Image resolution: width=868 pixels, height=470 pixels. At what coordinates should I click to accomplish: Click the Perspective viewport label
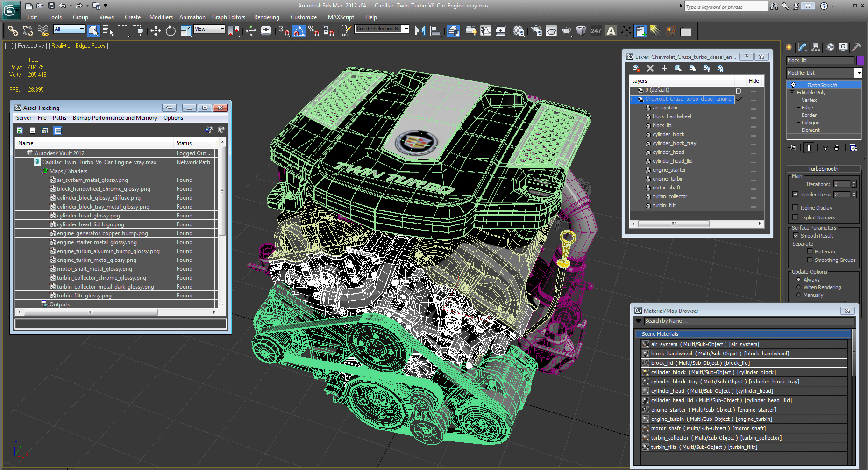31,46
